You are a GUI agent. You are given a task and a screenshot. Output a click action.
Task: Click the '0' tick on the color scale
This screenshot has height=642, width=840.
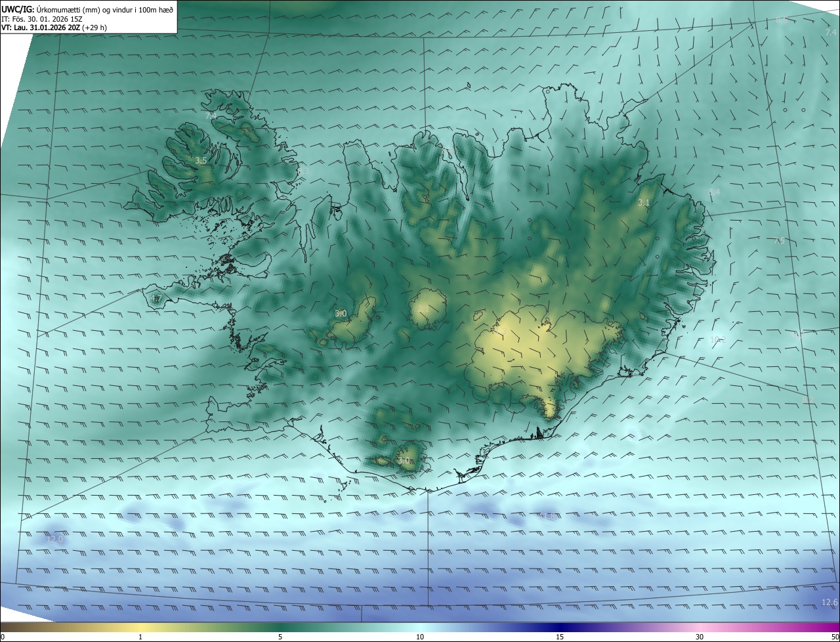pyautogui.click(x=3, y=637)
